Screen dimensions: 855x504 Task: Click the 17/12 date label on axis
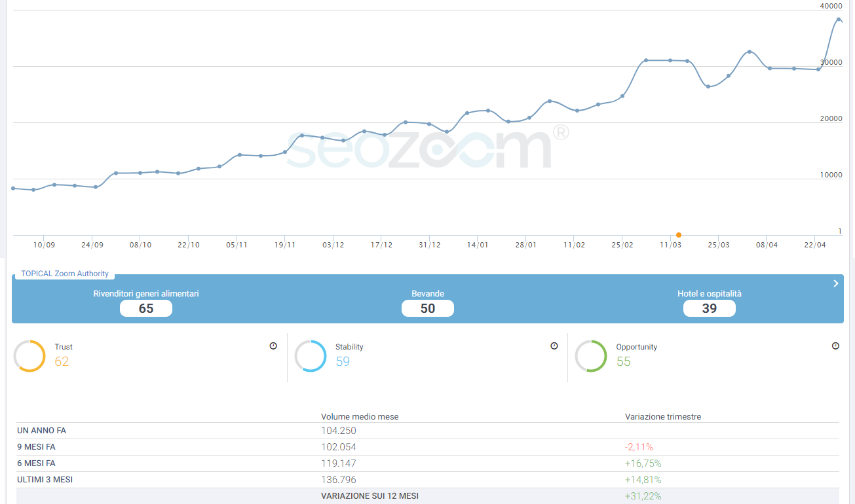(x=381, y=245)
